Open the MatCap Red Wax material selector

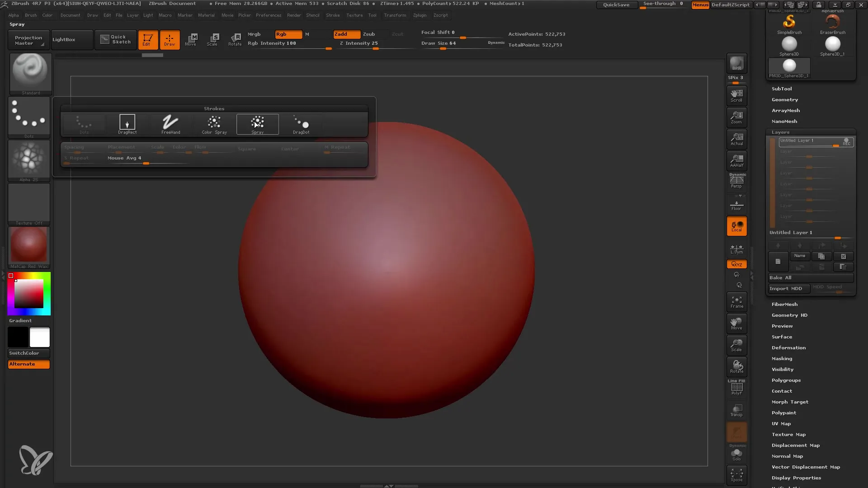click(29, 248)
